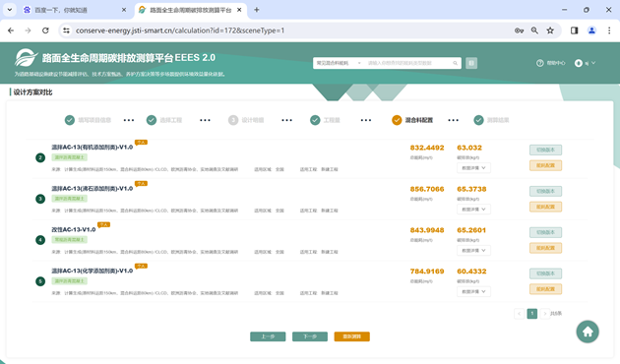Screen dimensions: 620x364
Task: Expand the data details dropdown under 65.2601
Action: pyautogui.click(x=473, y=250)
